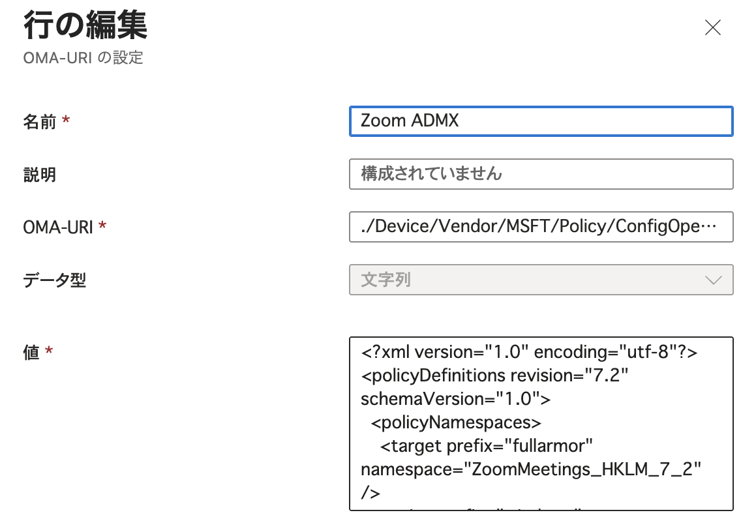Click the 説明 description input field
The width and height of the screenshot is (756, 532).
[541, 174]
